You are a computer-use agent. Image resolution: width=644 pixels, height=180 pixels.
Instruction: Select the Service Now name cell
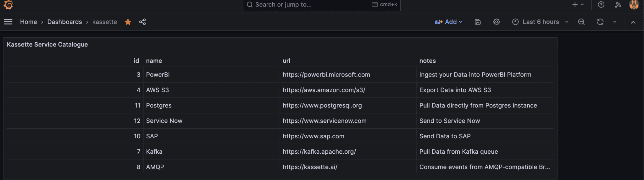point(212,121)
